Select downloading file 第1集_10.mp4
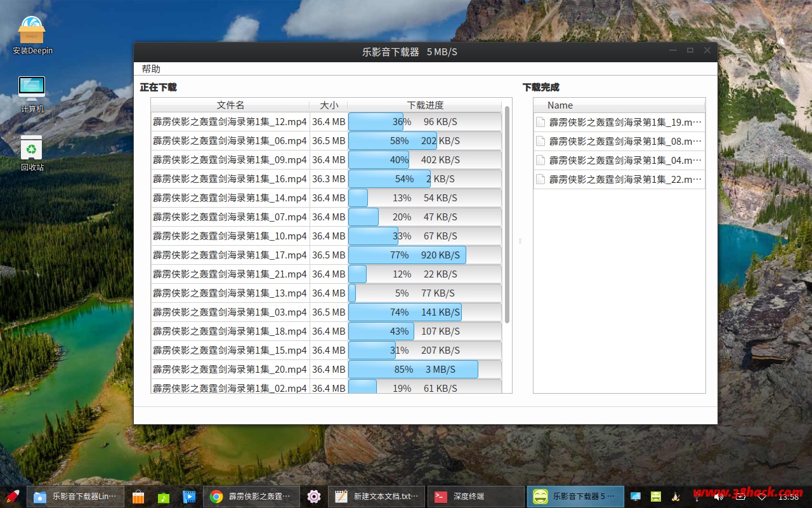The height and width of the screenshot is (508, 812). [230, 236]
